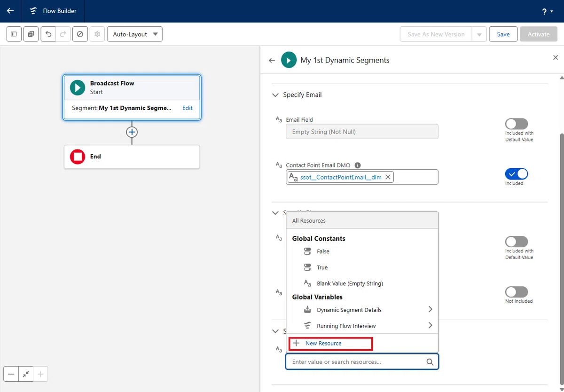Remove ssot__ContactPointEmail__dlm pill
The image size is (564, 392).
pyautogui.click(x=388, y=177)
